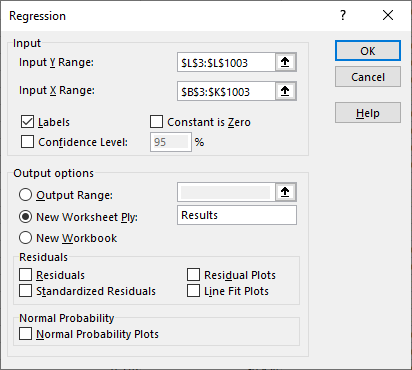The width and height of the screenshot is (412, 370).
Task: Click into the Input Y Range field
Action: (226, 62)
